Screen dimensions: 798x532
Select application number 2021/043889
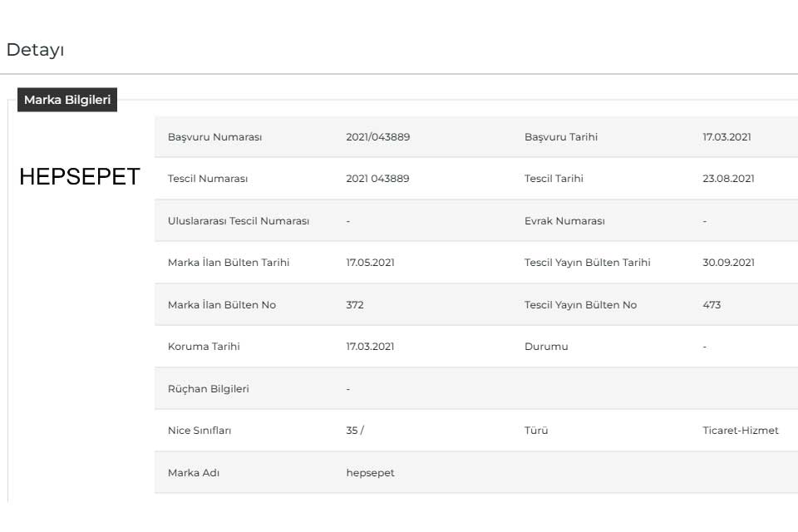click(378, 137)
